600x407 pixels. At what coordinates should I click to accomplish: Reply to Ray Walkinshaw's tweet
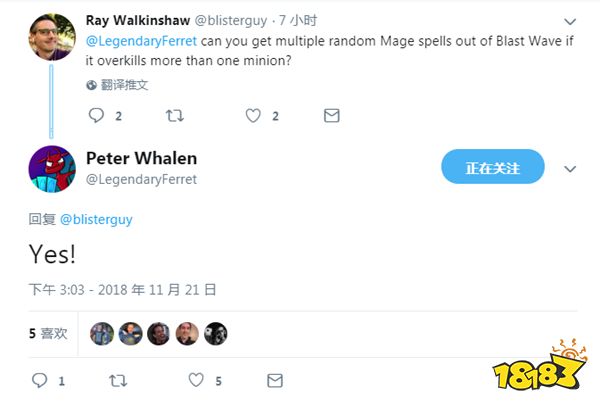96,115
